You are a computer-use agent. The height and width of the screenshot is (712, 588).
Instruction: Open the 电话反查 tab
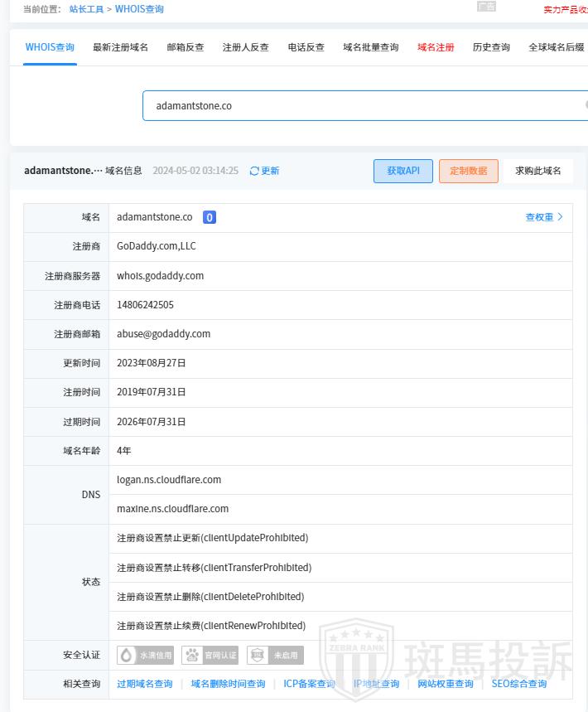click(306, 47)
